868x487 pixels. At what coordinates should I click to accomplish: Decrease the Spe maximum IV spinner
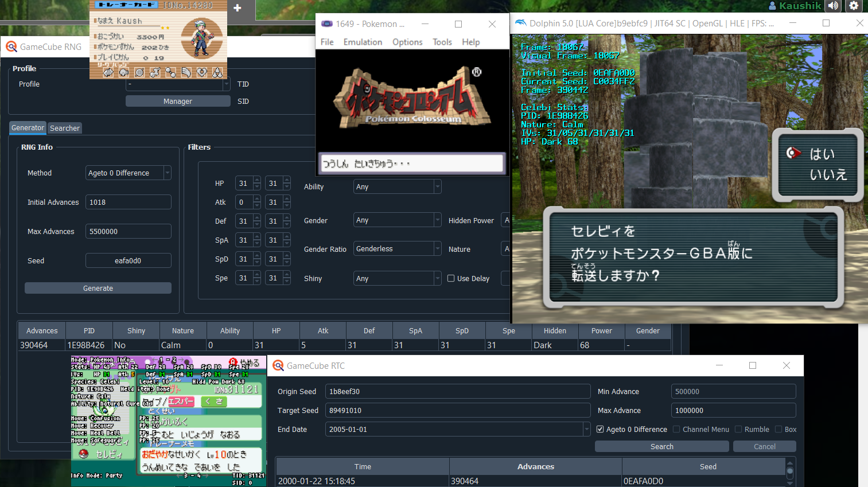287,282
